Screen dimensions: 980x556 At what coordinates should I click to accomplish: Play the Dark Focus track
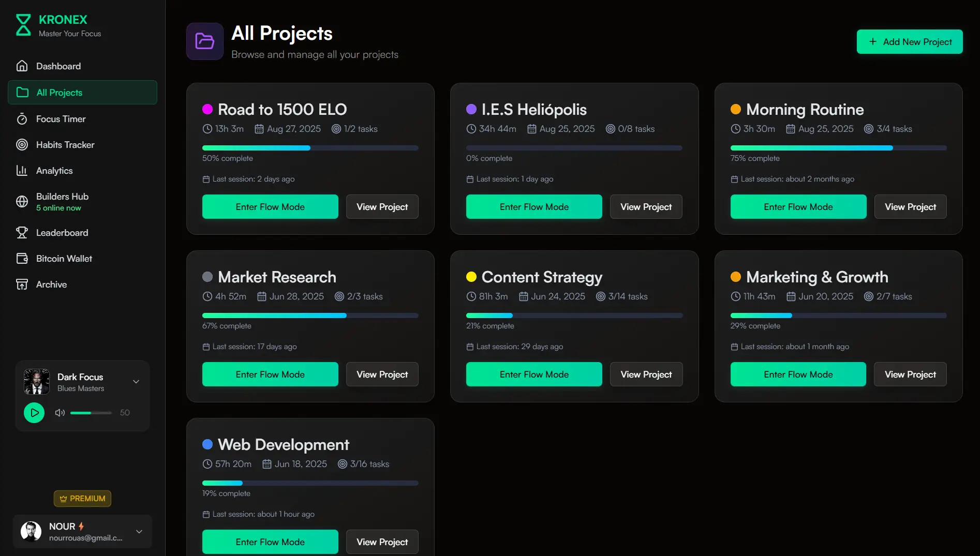point(34,413)
